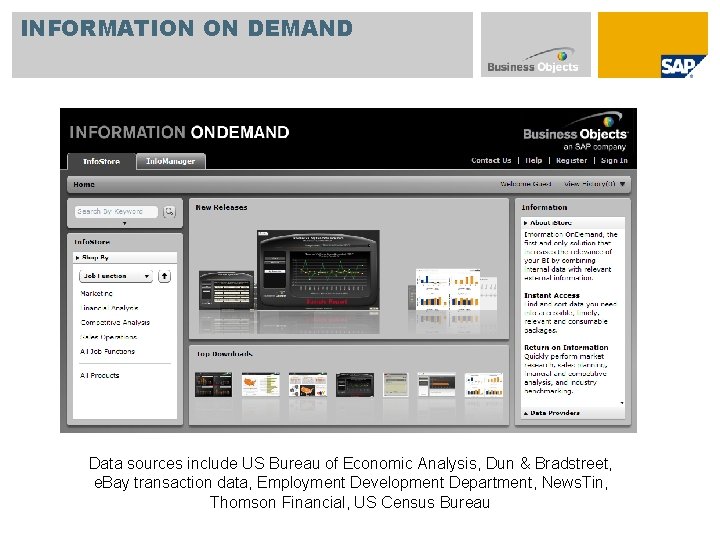Expand the Data Providers section
The width and height of the screenshot is (720, 540).
point(573,413)
